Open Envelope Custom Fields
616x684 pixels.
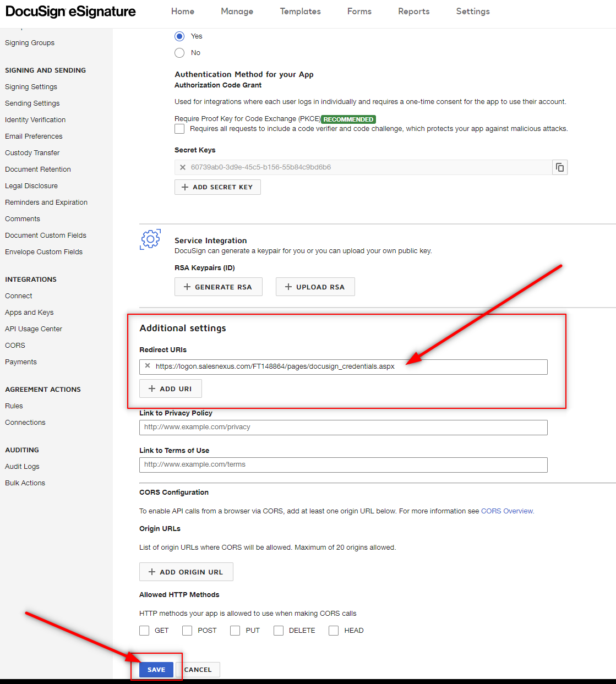[x=43, y=252]
